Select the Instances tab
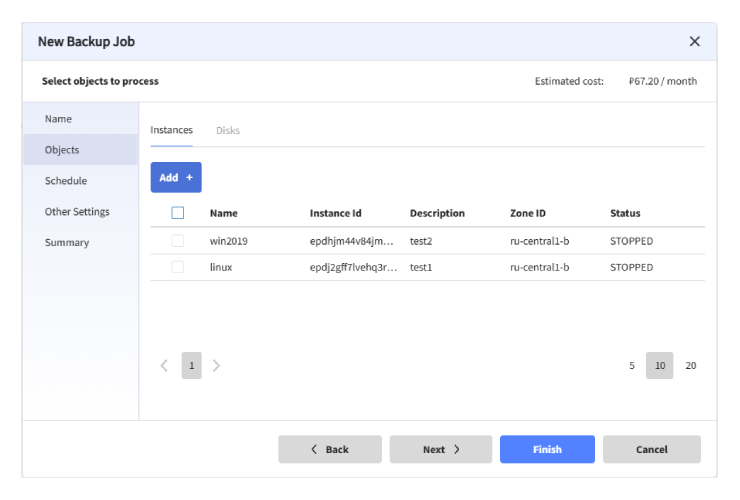The height and width of the screenshot is (500, 740). point(171,131)
